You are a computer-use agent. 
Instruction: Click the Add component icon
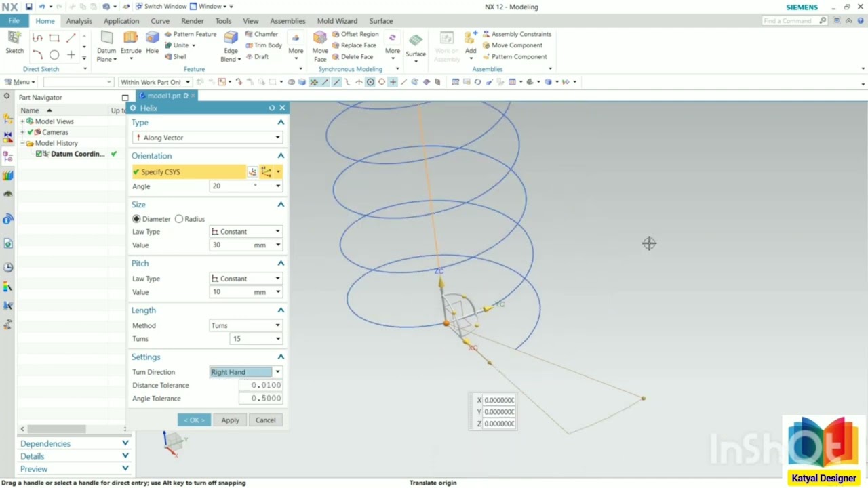click(x=470, y=38)
